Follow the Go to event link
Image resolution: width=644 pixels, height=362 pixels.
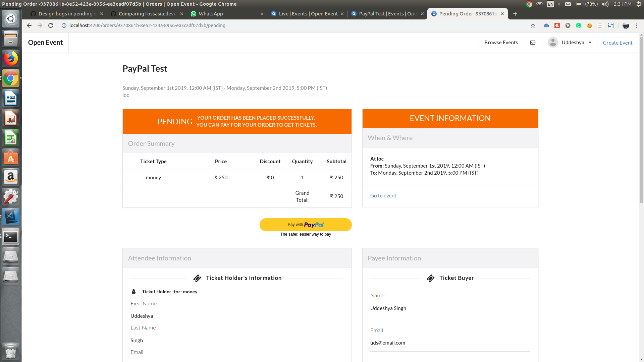click(383, 195)
